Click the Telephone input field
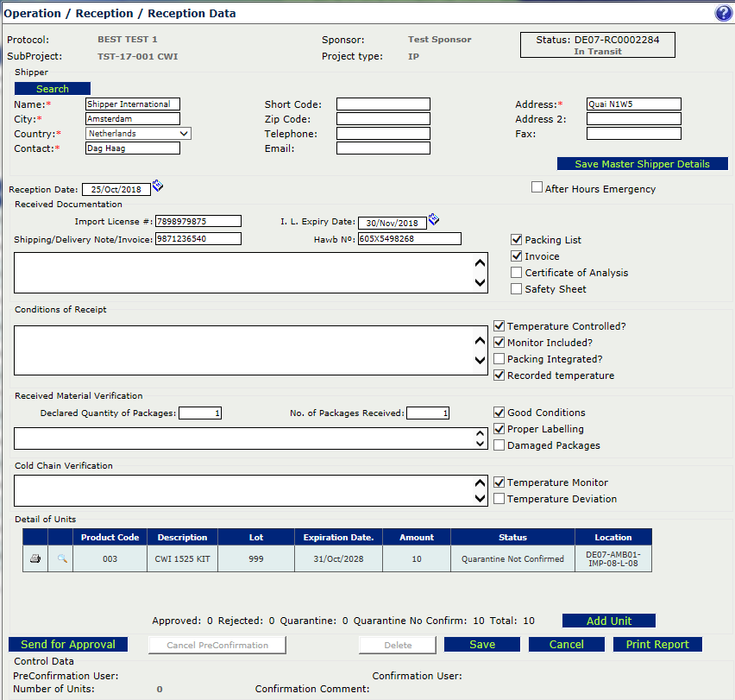 pos(383,134)
